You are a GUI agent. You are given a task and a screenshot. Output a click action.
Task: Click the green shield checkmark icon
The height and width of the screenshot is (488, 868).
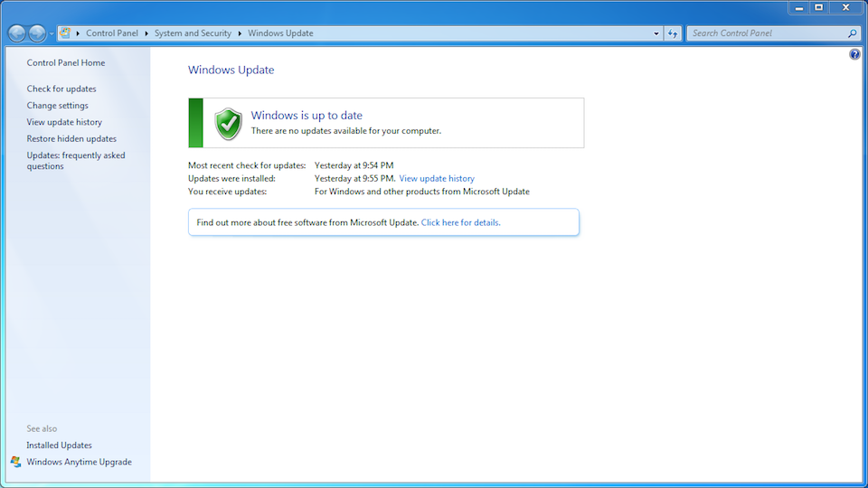coord(228,124)
